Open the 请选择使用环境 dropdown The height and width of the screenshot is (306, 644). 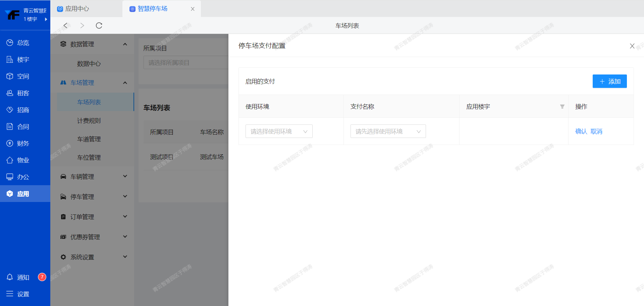tap(279, 131)
